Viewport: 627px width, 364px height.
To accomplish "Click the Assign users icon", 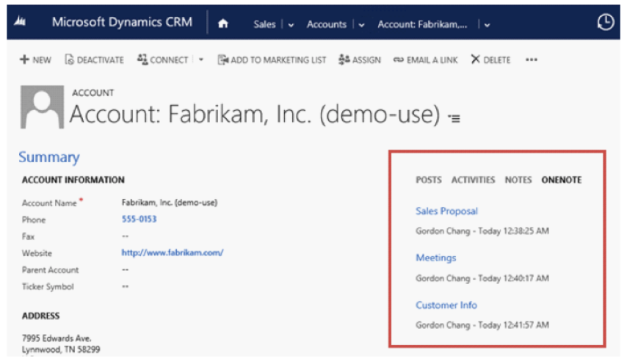I will [344, 59].
